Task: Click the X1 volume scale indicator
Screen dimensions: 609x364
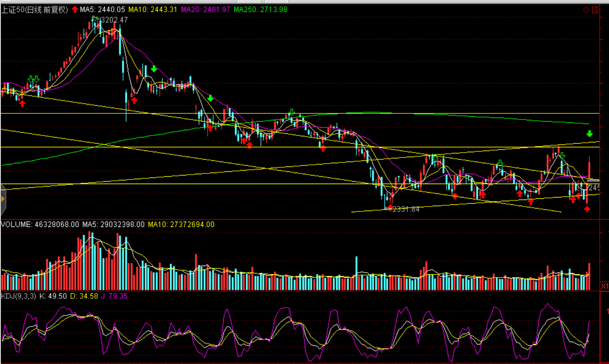Action: click(x=605, y=286)
